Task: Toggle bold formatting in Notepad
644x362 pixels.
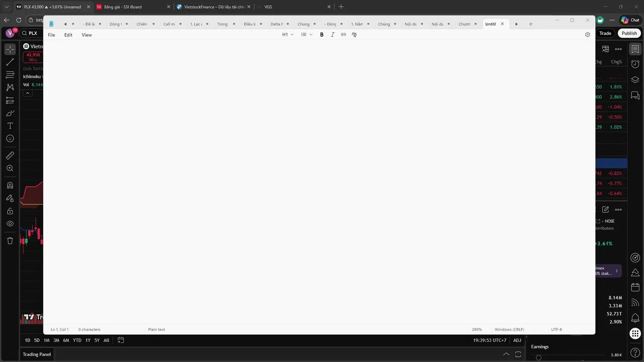Action: [322, 35]
